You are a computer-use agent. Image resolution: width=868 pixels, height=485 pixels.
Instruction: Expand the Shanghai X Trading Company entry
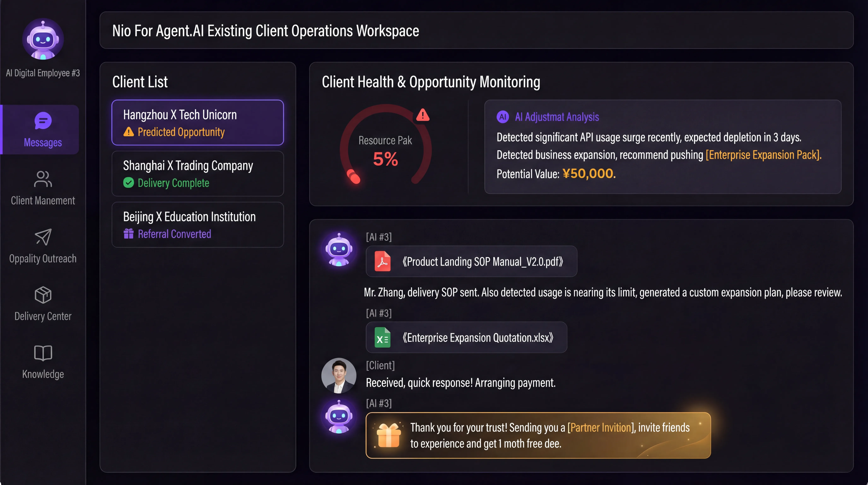[197, 174]
